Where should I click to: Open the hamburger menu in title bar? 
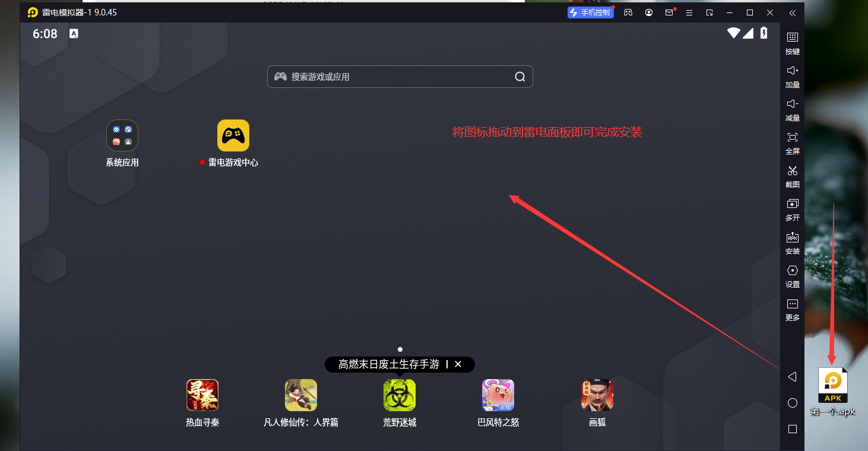pyautogui.click(x=689, y=12)
